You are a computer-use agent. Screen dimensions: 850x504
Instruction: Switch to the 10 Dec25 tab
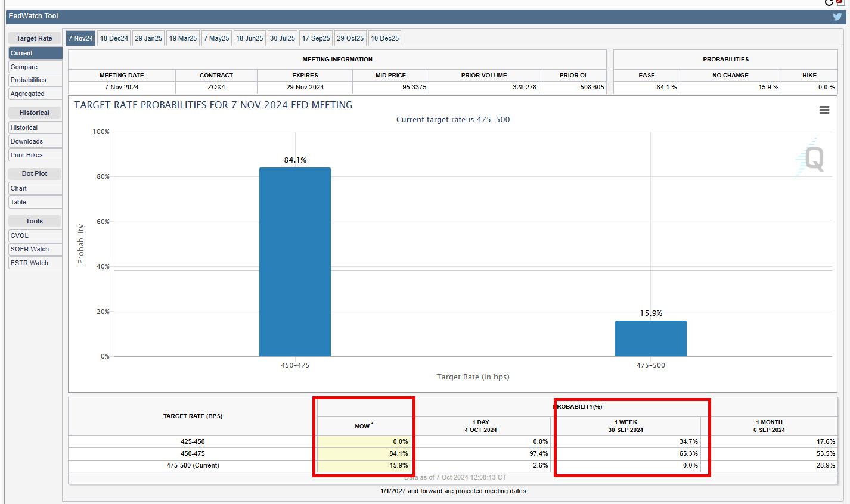coord(385,38)
